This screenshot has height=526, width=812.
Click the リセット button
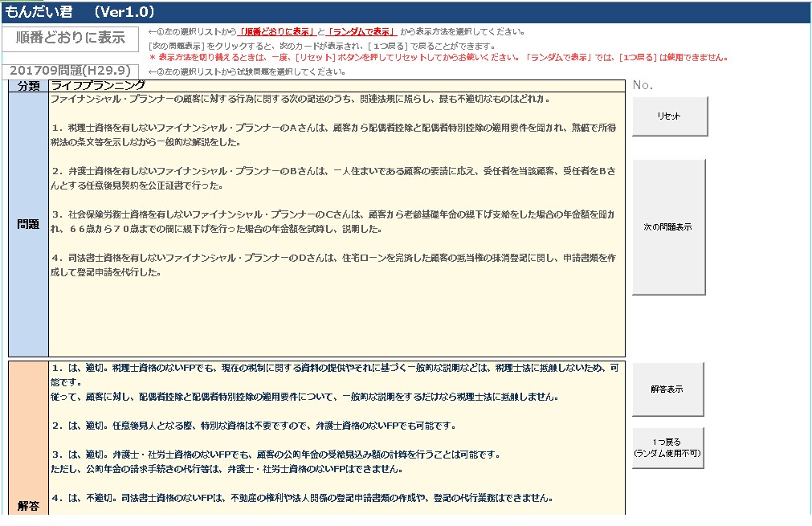click(670, 116)
